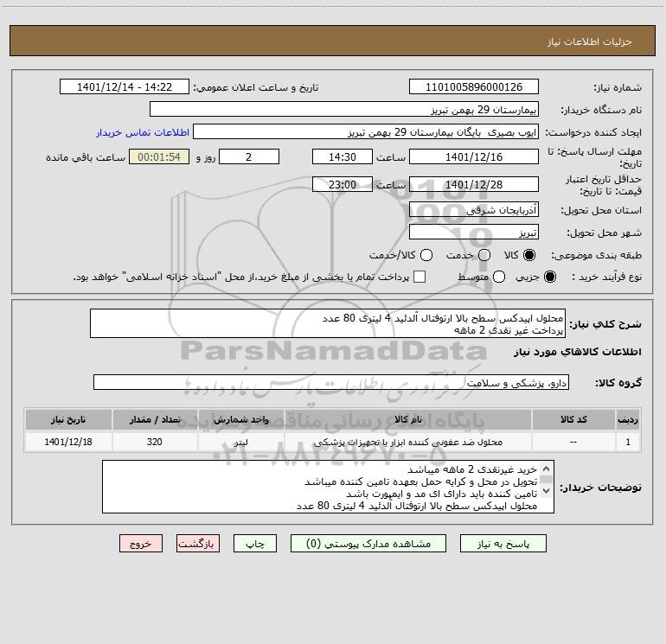Click the unit cell 'لیتر'
The image size is (666, 644).
(x=240, y=442)
